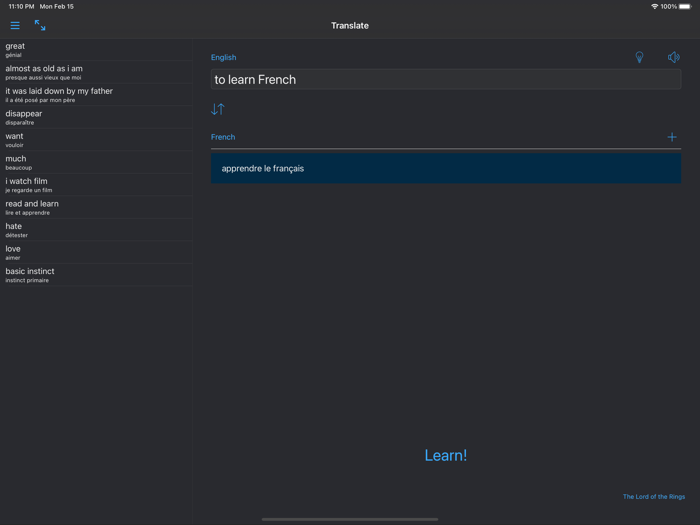Open The Lord of the Rings link
The image size is (700, 525).
pyautogui.click(x=653, y=497)
